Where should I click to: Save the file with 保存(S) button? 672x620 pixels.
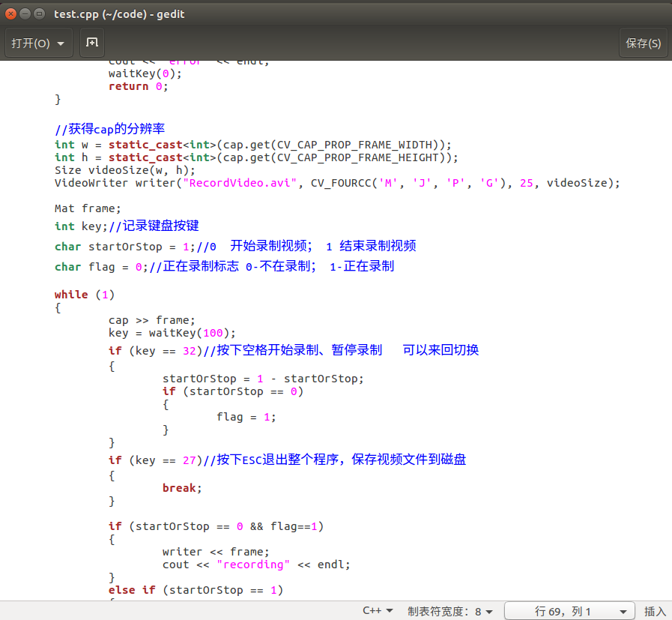643,43
